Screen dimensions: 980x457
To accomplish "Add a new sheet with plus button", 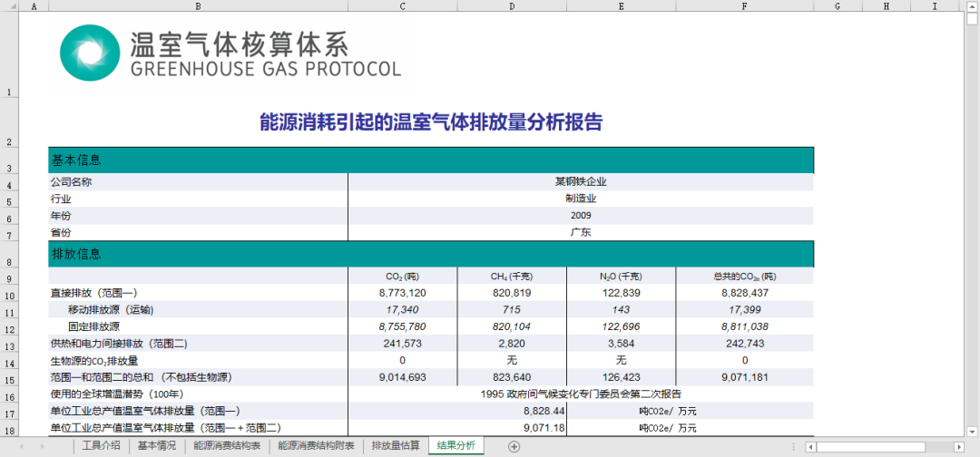I will (x=514, y=446).
